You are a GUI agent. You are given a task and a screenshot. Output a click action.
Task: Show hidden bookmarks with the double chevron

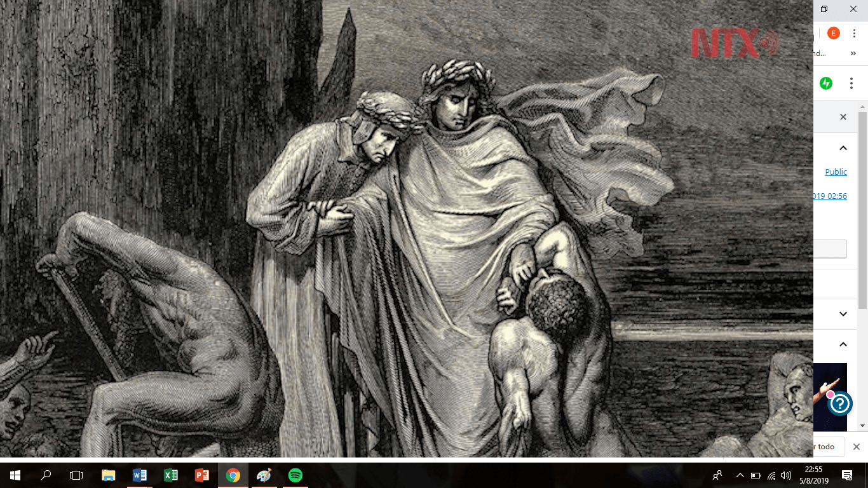pos(853,53)
